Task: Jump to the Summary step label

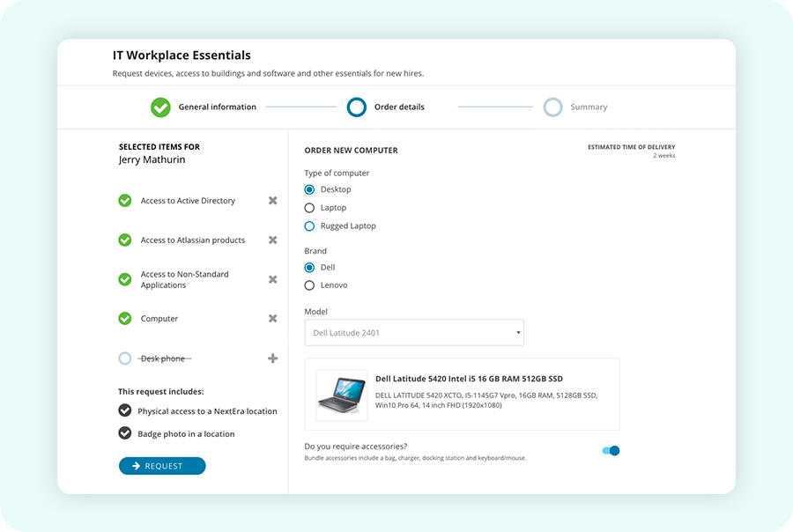Action: (x=589, y=107)
